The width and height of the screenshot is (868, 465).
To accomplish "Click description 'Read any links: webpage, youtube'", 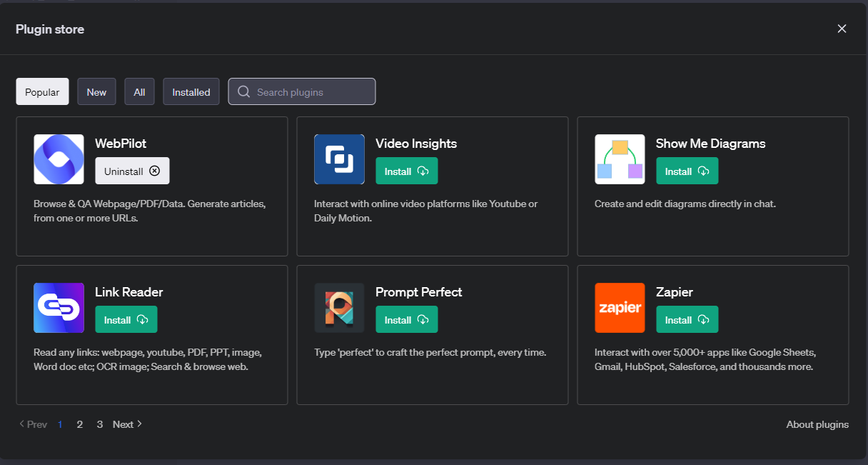I will (x=148, y=359).
